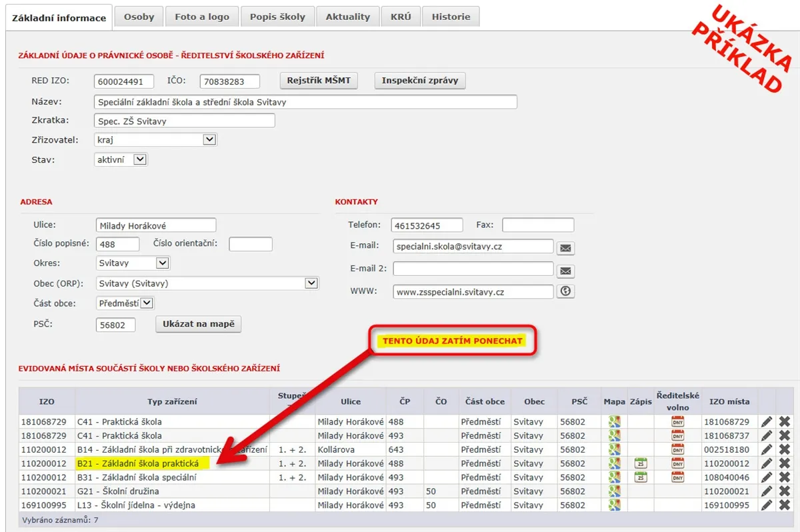The image size is (800, 532).
Task: Open Zápis icon for B31 Základní škola speciální
Action: 641,477
